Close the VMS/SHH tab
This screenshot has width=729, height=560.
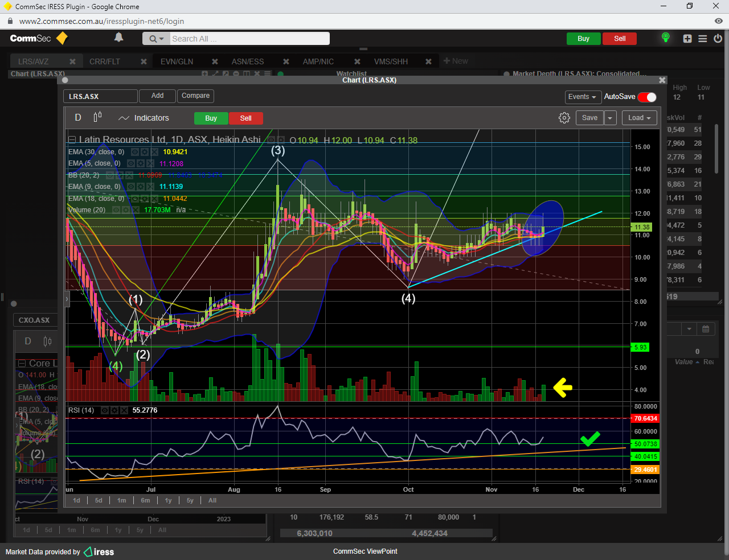click(x=428, y=61)
